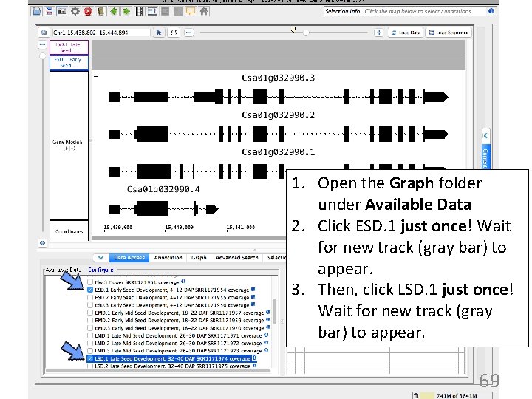This screenshot has width=532, height=399.
Task: Collapse the bottom tab panel chevron
Action: [x=100, y=258]
